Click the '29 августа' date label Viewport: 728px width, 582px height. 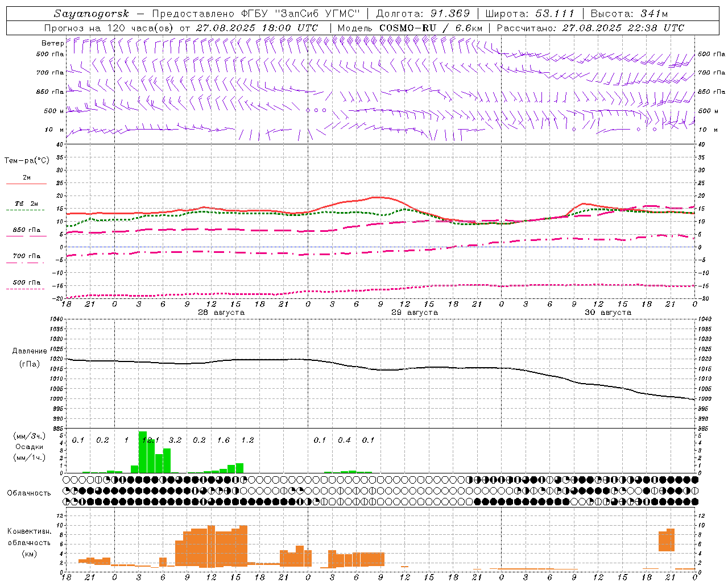pos(415,313)
